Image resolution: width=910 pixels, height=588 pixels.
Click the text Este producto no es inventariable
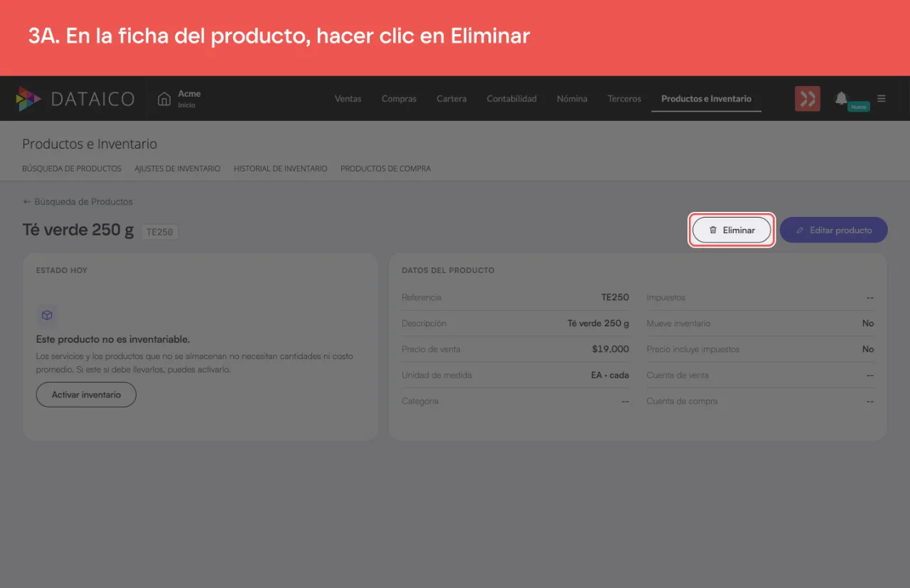coord(113,340)
